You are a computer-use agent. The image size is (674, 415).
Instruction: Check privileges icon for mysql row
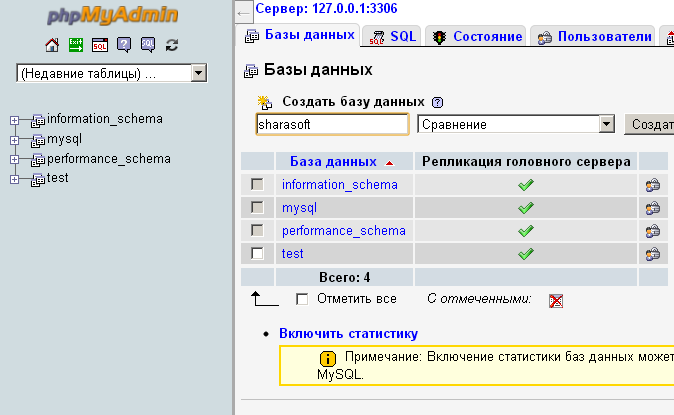point(653,209)
